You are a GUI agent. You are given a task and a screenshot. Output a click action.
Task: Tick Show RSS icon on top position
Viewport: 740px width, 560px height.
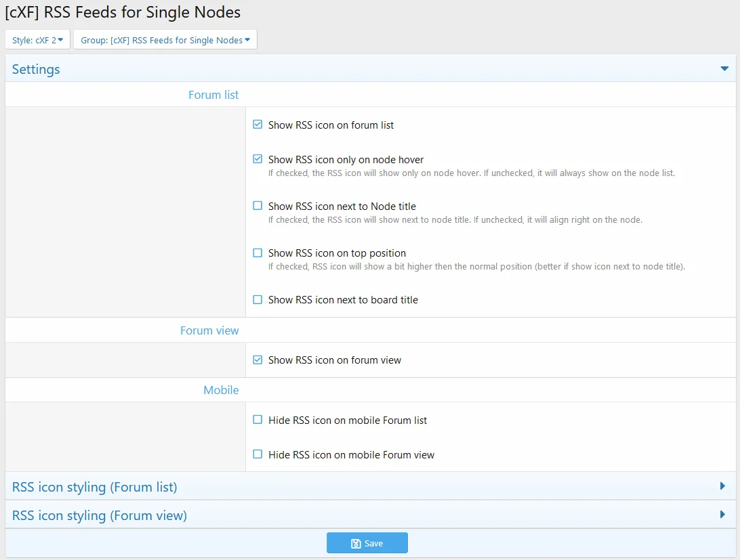point(258,253)
